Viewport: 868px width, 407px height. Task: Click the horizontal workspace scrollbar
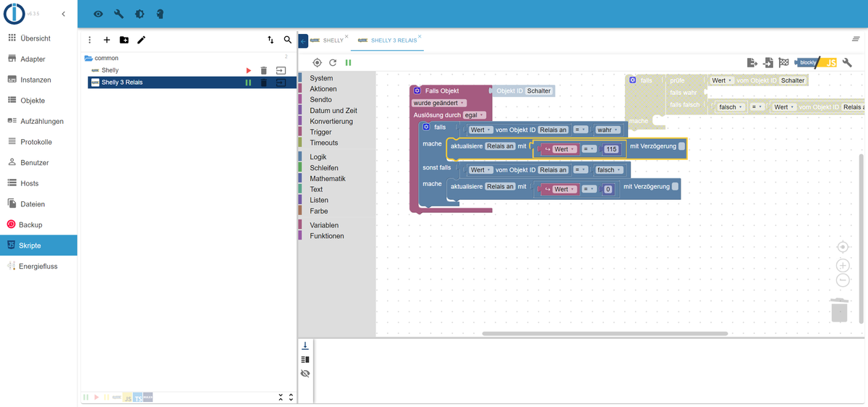[605, 333]
